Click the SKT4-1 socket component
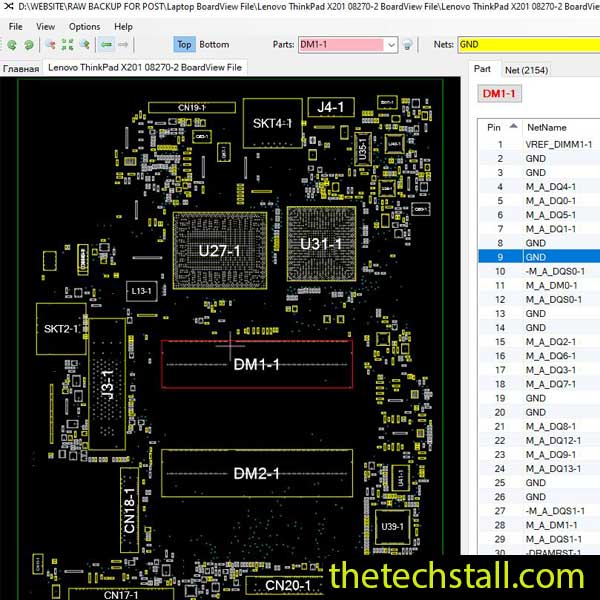 [x=273, y=123]
